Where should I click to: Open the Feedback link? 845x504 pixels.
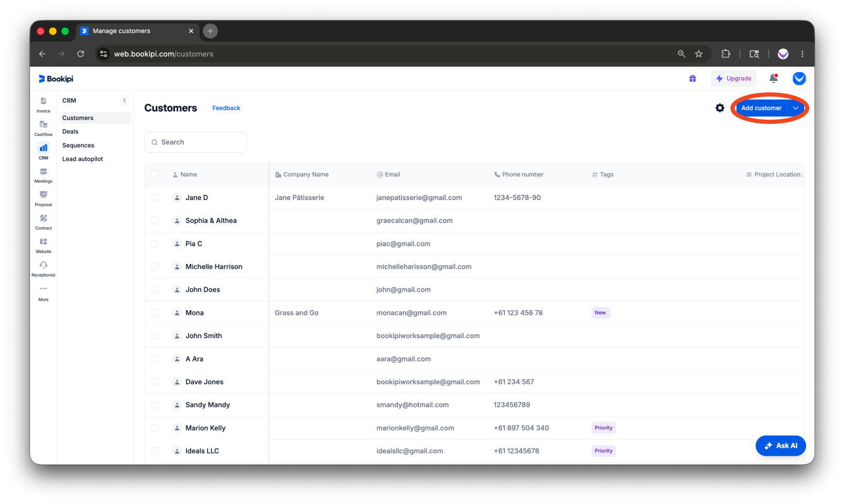pos(226,108)
